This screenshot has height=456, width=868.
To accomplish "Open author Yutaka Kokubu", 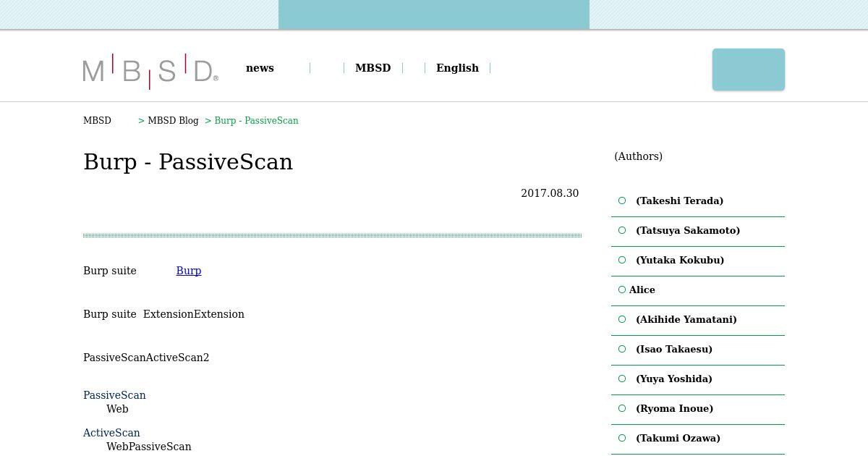I will [x=680, y=261].
